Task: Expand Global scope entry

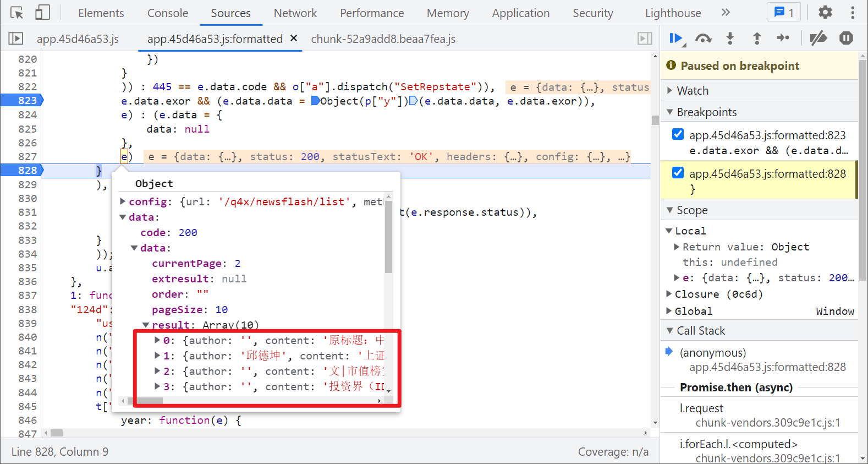Action: point(669,311)
